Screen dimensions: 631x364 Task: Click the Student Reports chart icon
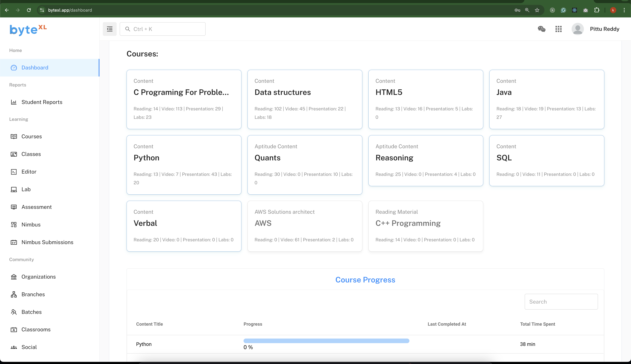tap(14, 102)
